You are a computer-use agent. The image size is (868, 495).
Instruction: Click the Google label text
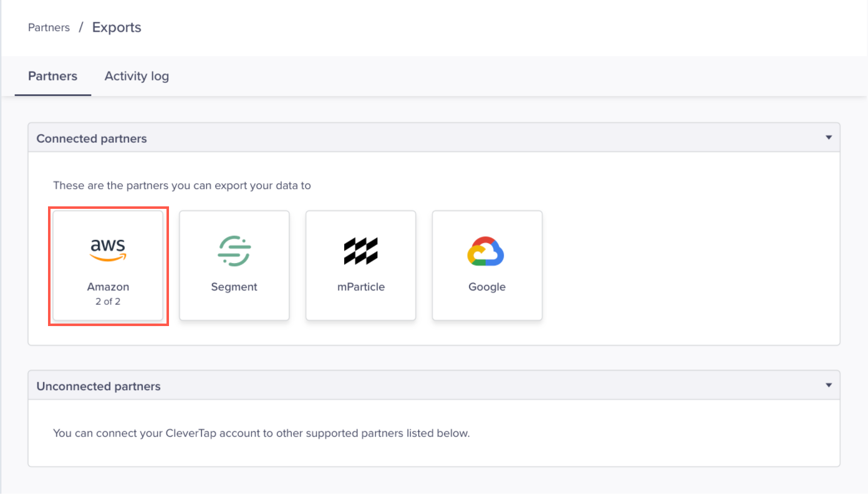(x=487, y=287)
